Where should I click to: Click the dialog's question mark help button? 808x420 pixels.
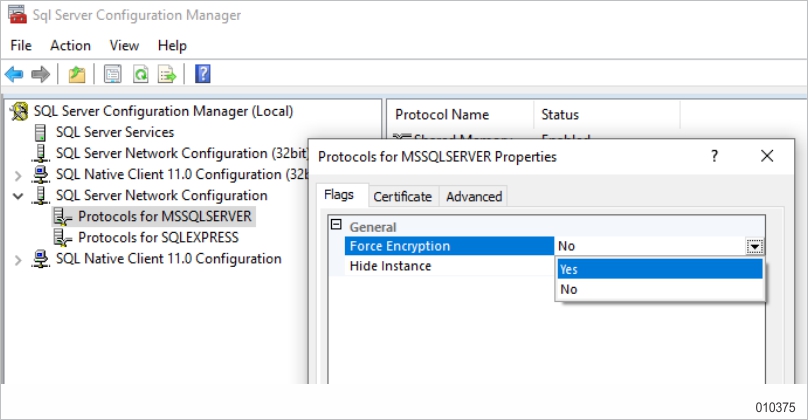click(714, 156)
